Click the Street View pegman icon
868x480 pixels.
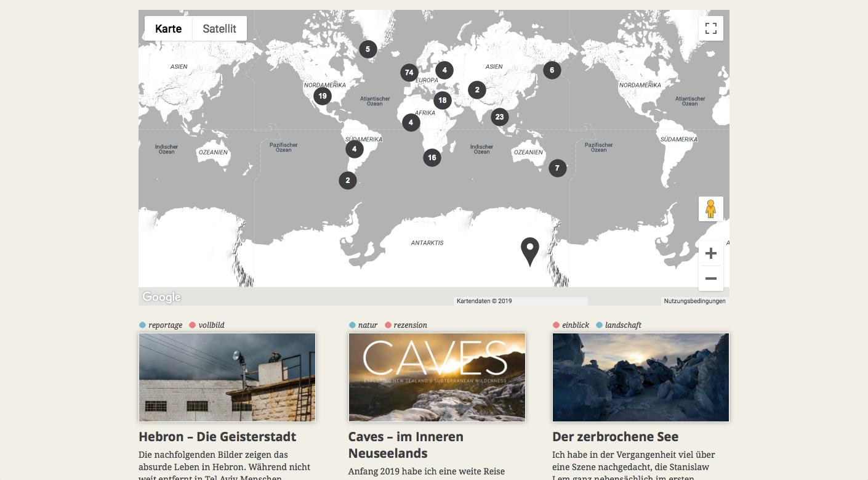tap(710, 209)
